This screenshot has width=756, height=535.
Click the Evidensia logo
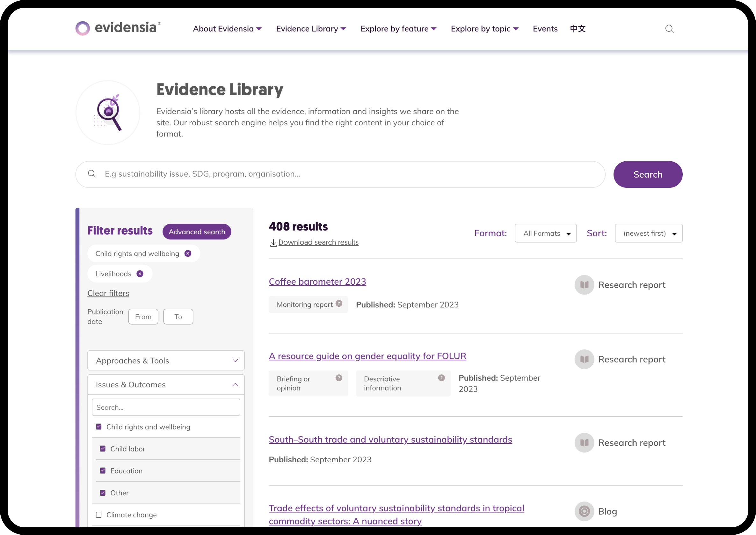point(118,28)
